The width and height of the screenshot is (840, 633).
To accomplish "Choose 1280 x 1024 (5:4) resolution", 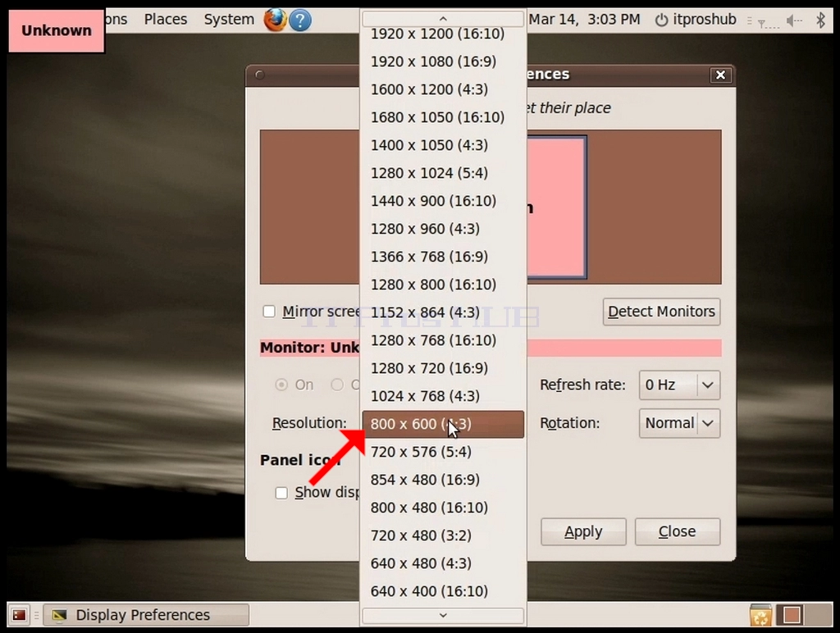I will click(x=443, y=173).
